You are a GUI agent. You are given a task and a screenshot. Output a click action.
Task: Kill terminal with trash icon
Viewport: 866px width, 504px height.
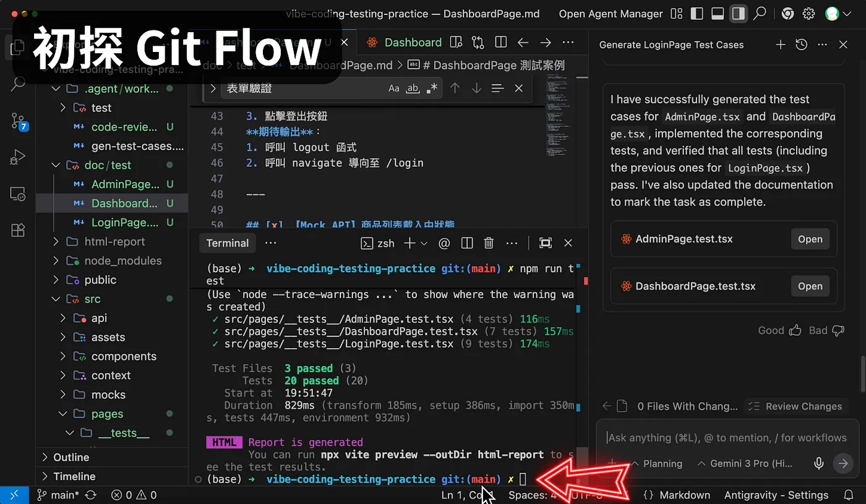[489, 243]
